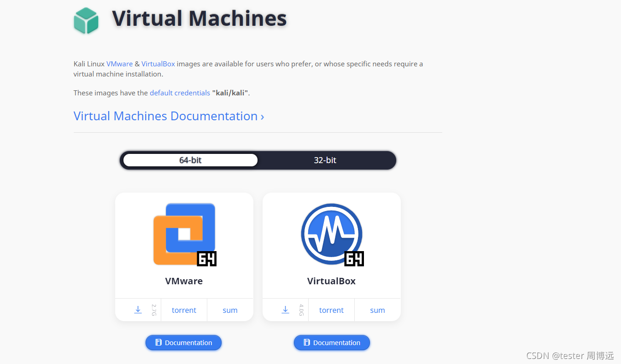Click the Virtual Machines heading
The width and height of the screenshot is (621, 364).
(199, 18)
